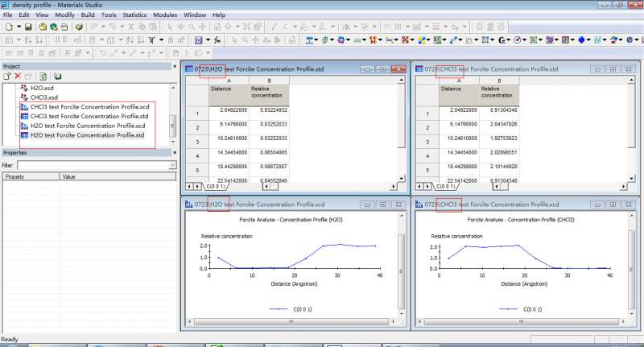Click the green globe toolbar icon

[53, 27]
